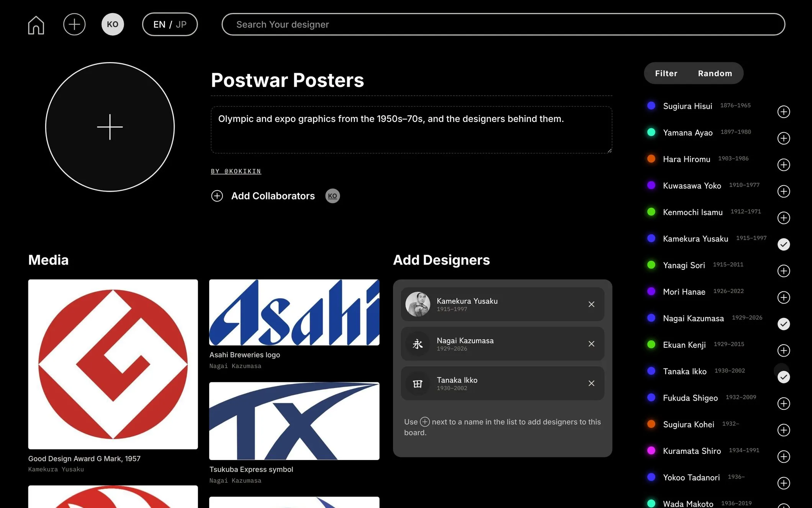This screenshot has height=508, width=812.
Task: Upload a board cover image
Action: click(x=110, y=127)
